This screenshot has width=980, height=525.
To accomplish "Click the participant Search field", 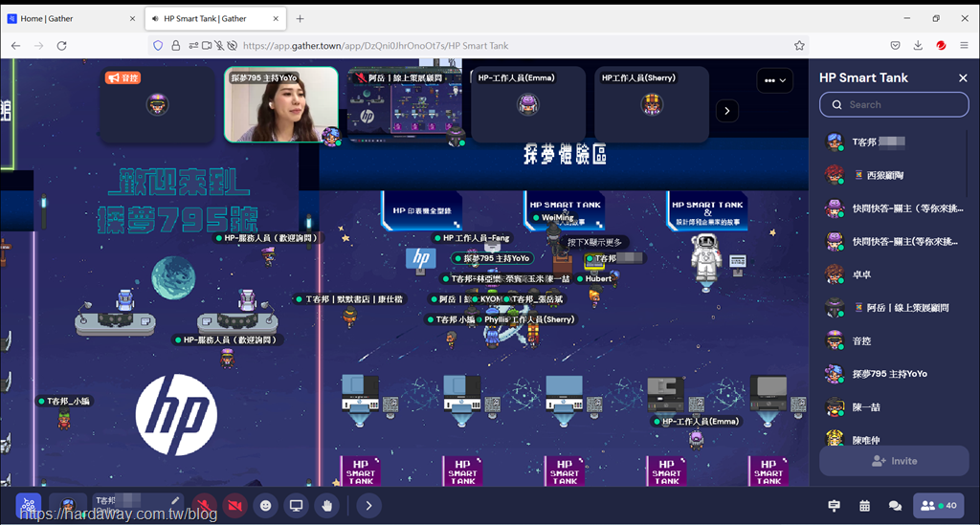I will coord(894,105).
